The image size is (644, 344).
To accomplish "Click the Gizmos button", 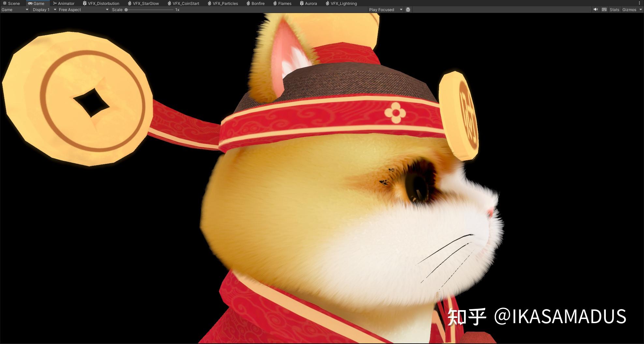I will 629,9.
